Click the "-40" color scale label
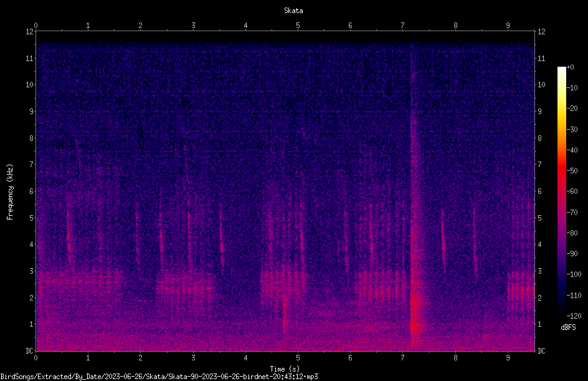Image resolution: width=588 pixels, height=381 pixels. pyautogui.click(x=572, y=150)
